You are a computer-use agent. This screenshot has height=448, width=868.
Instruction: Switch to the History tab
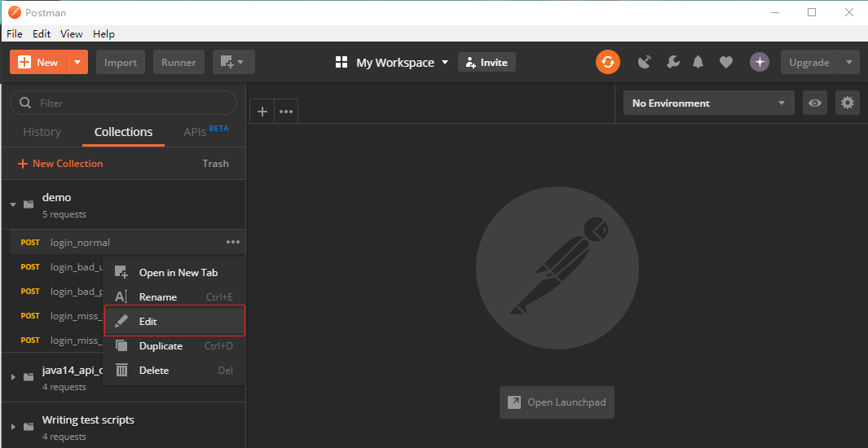click(42, 132)
